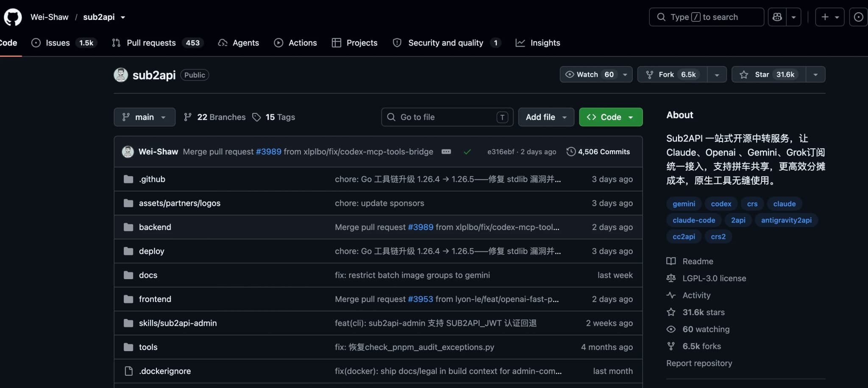
Task: Open the .dockerignore file
Action: tap(165, 371)
